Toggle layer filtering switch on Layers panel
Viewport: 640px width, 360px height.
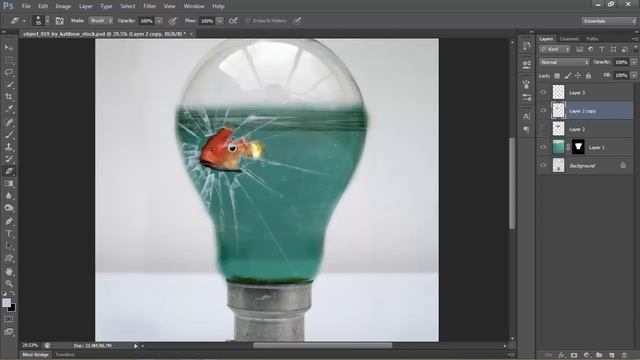tap(636, 49)
